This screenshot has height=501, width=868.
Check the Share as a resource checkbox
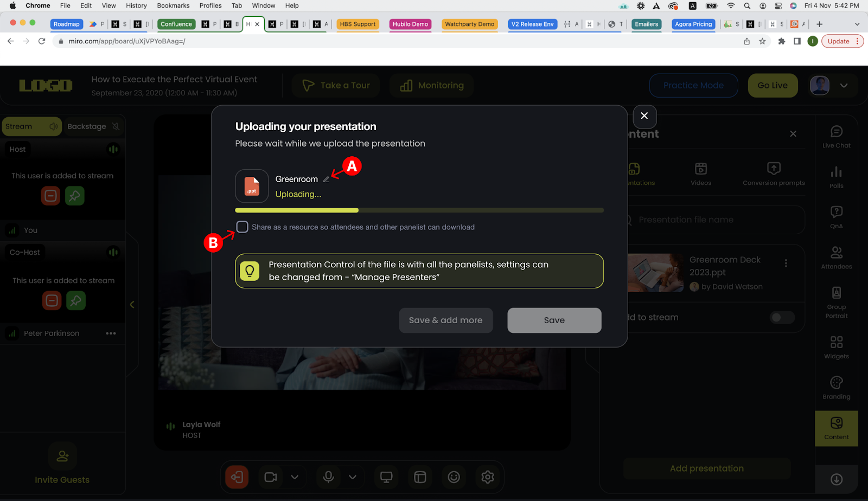[242, 227]
